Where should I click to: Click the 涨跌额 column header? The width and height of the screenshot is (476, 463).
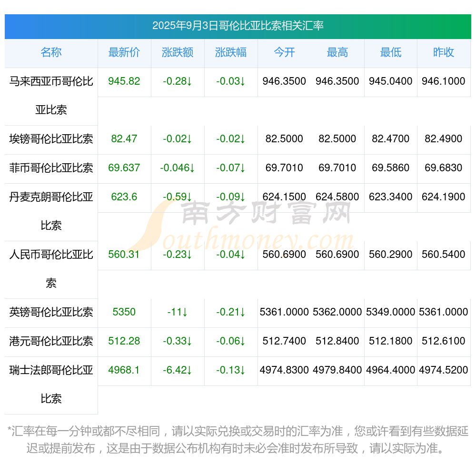point(178,52)
